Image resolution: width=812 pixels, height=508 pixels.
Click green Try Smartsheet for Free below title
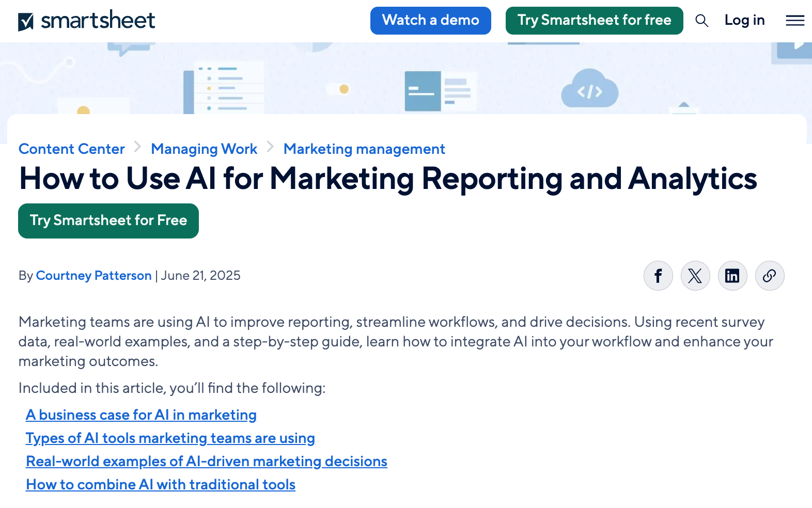tap(108, 221)
